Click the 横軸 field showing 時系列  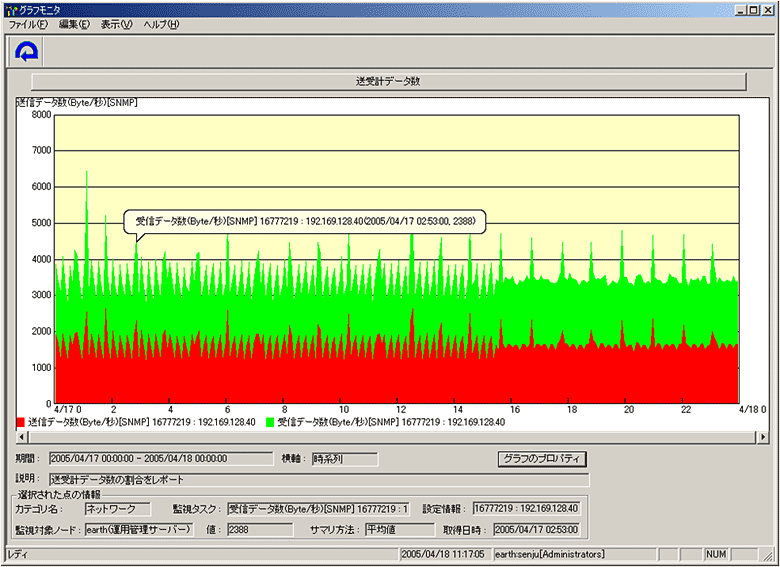345,459
